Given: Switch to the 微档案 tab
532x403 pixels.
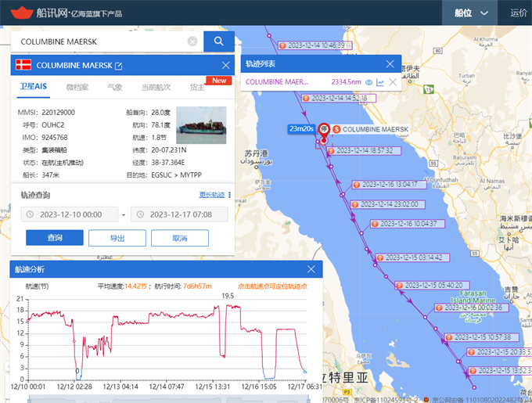Looking at the screenshot, I should tap(77, 87).
